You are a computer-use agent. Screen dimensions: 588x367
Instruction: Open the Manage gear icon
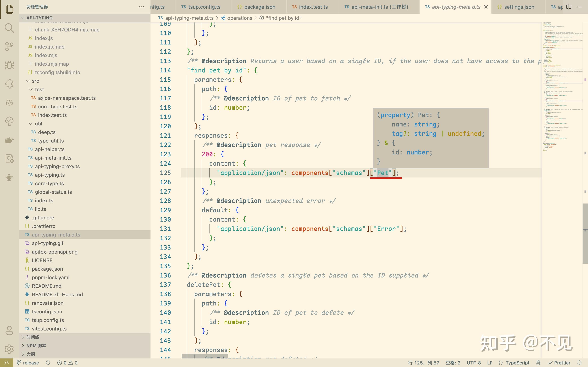9,349
